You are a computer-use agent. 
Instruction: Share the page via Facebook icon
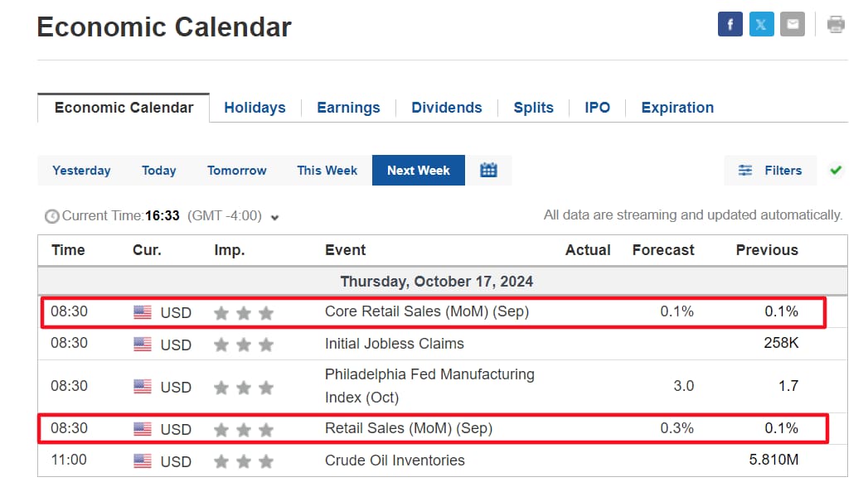tap(730, 24)
